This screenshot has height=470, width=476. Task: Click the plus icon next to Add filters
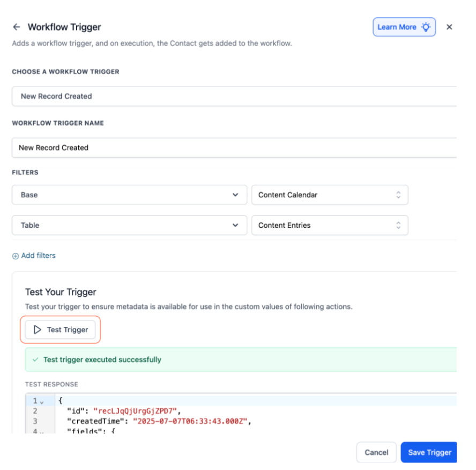tap(16, 256)
